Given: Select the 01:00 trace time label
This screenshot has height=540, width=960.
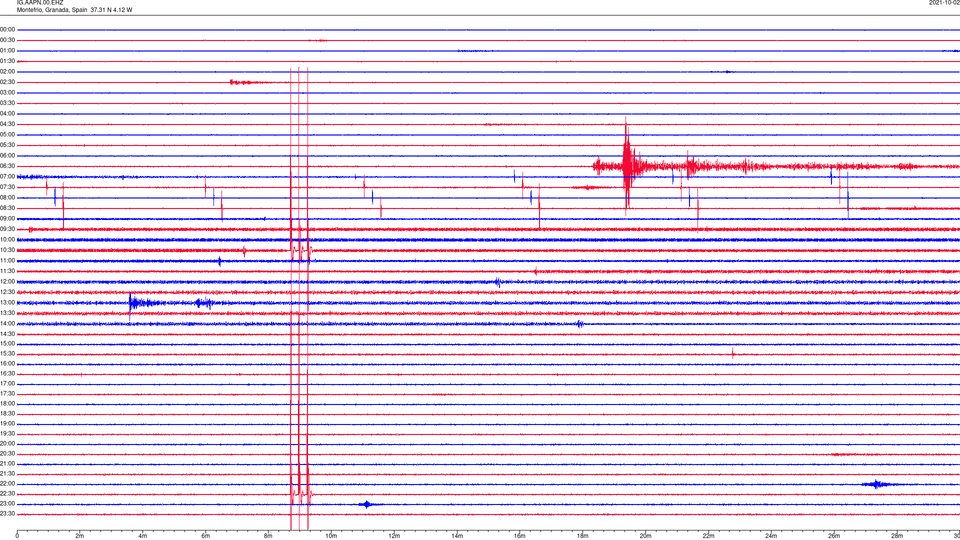Looking at the screenshot, I should coord(8,50).
